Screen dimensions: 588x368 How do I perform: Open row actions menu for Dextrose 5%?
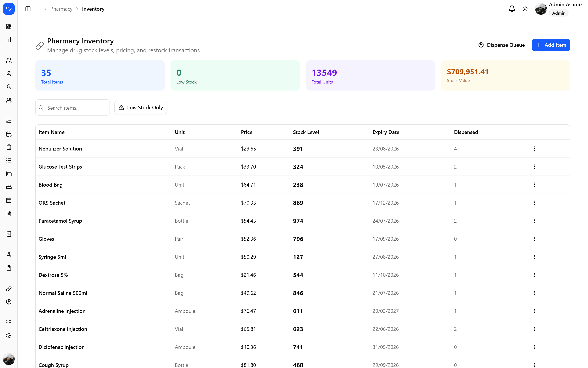[535, 275]
